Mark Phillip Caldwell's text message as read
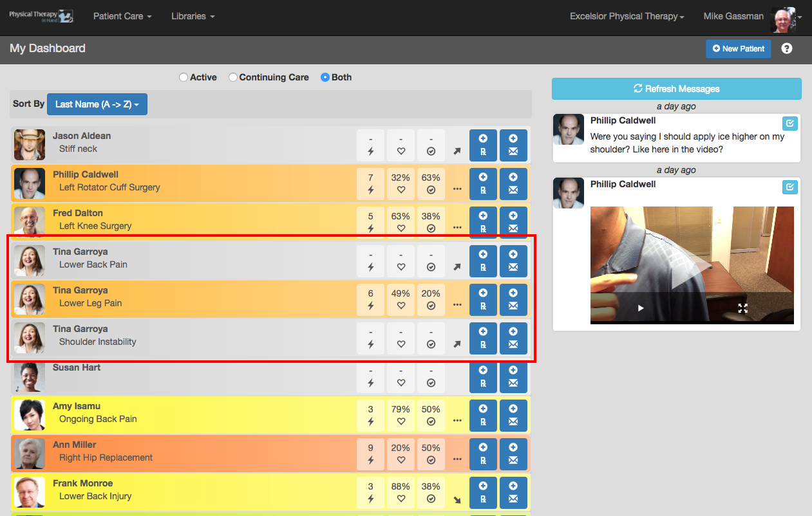This screenshot has height=516, width=812. click(x=789, y=123)
